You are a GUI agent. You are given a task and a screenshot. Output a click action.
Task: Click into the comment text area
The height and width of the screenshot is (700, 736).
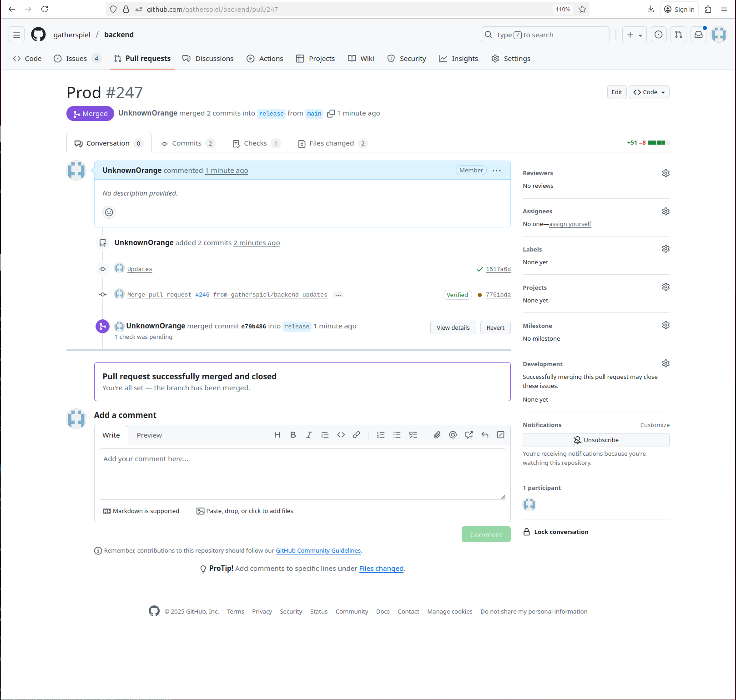[302, 474]
